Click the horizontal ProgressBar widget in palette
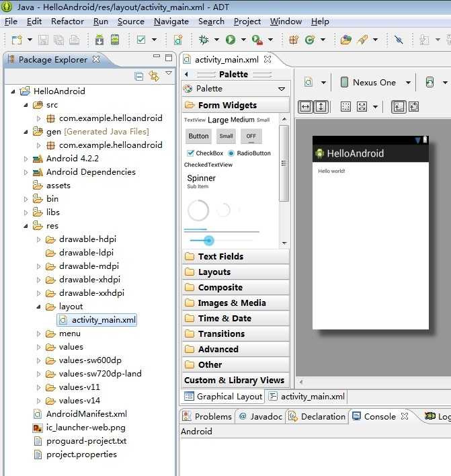 tap(222, 231)
